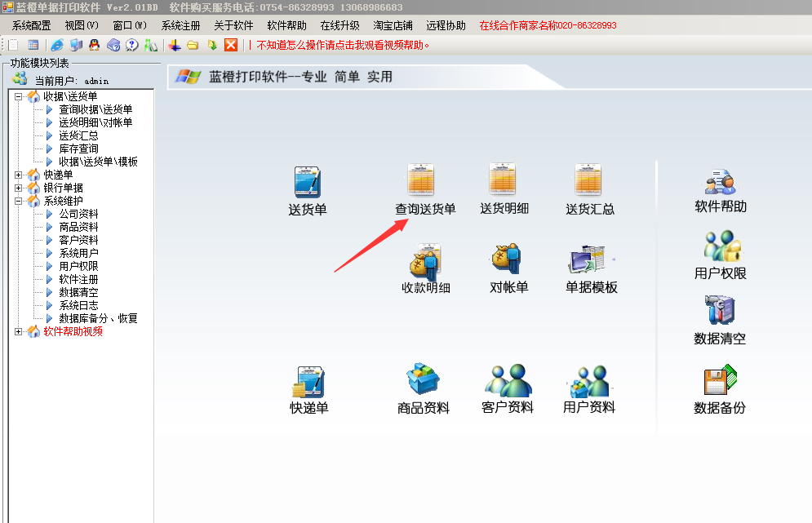
Task: Click the help book icon in the toolbar
Action: [113, 45]
